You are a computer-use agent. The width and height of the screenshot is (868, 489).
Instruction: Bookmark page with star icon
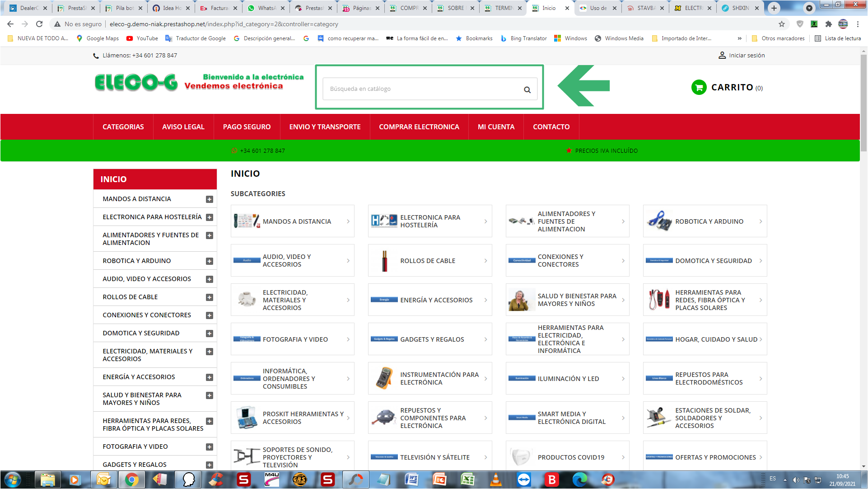782,24
